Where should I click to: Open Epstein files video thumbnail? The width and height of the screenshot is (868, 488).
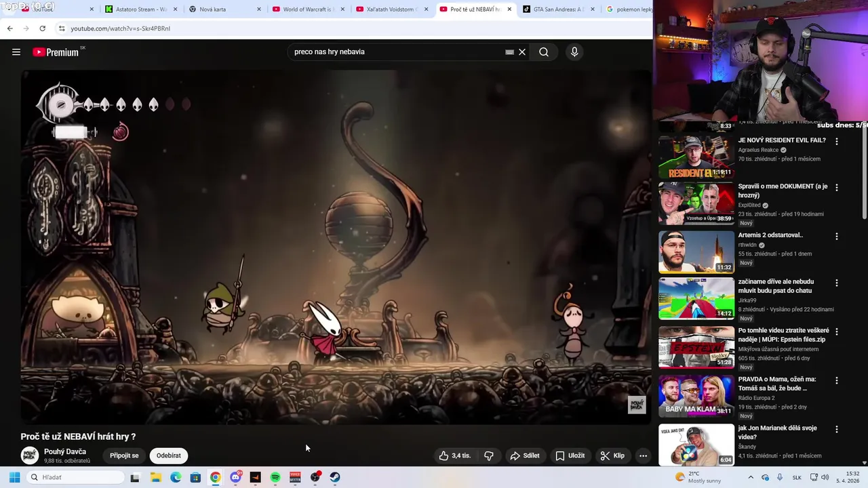[696, 347]
